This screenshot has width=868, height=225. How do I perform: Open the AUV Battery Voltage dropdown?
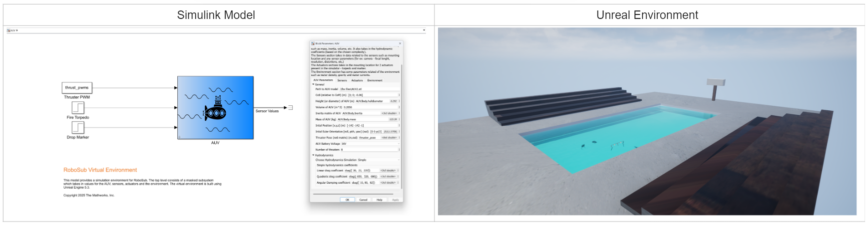(x=399, y=144)
